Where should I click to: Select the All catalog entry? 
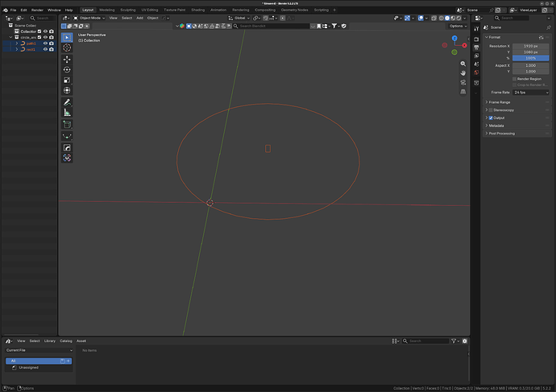[x=39, y=361]
